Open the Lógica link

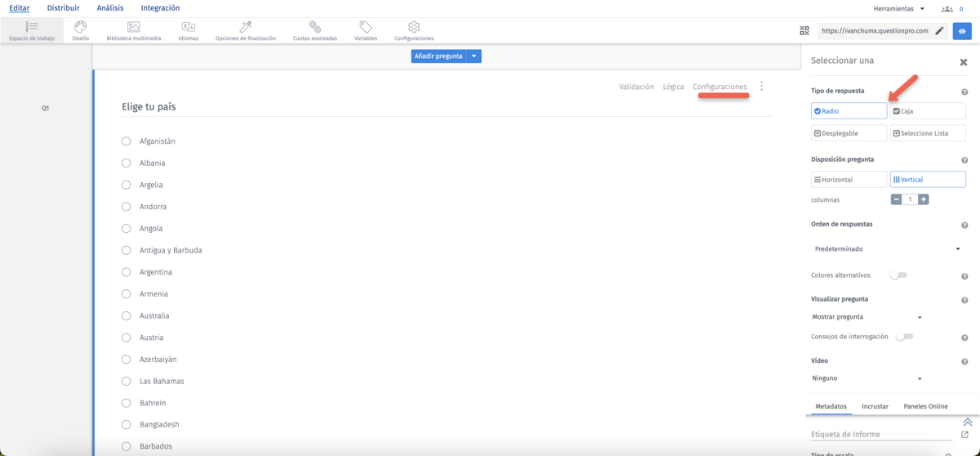click(674, 87)
